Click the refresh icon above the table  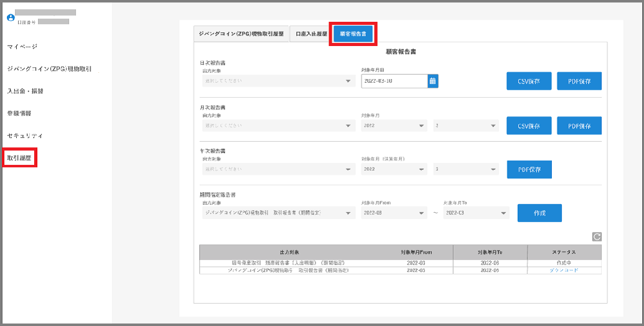click(597, 236)
